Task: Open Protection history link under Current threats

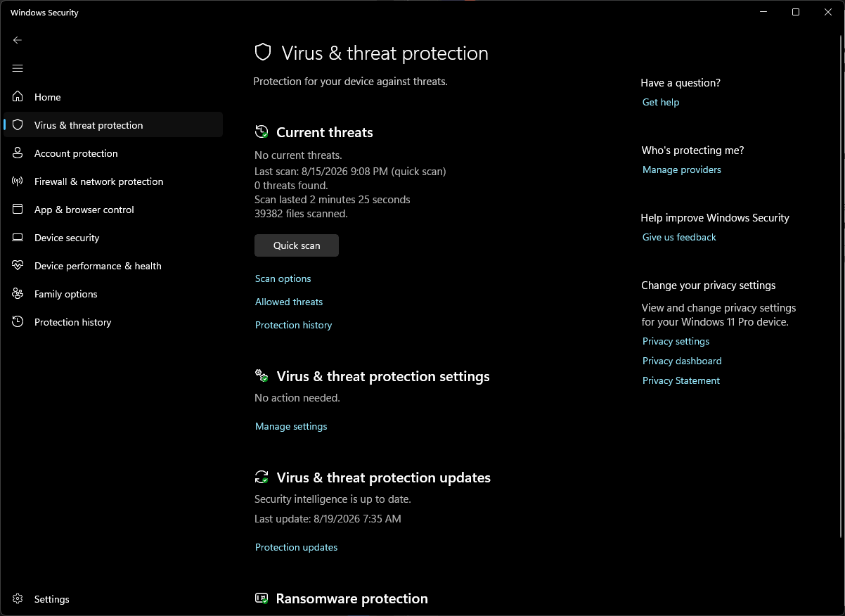Action: click(293, 325)
